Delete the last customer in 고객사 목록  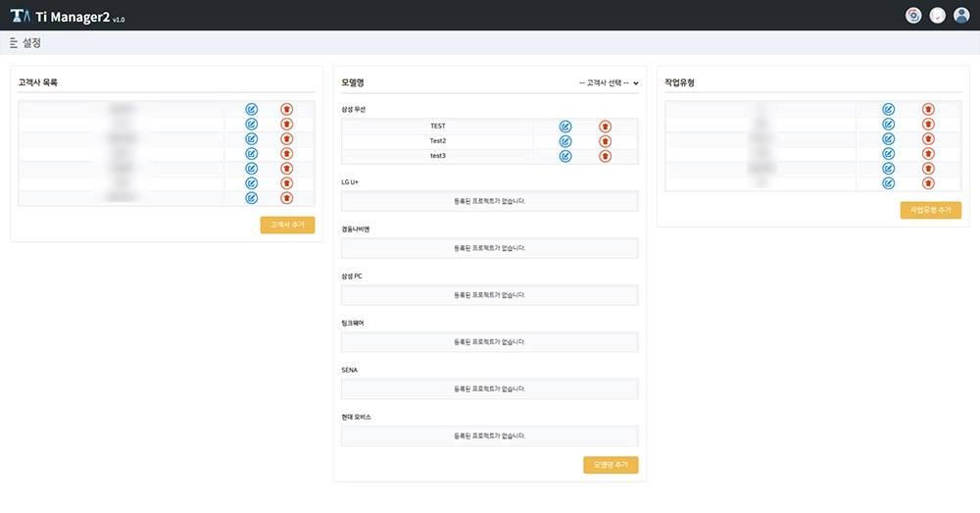coord(287,198)
